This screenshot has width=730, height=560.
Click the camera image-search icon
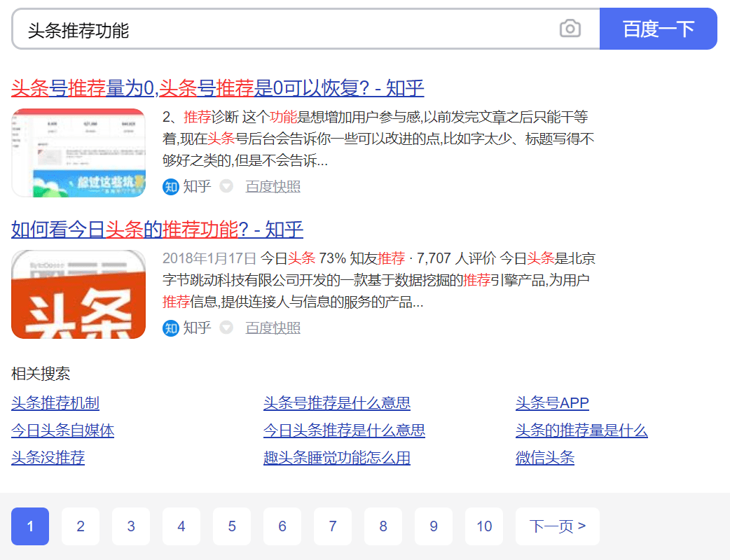[570, 29]
